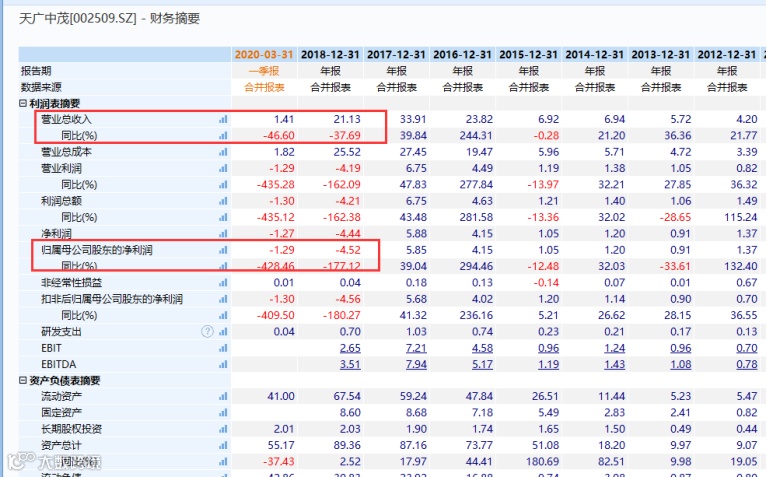Screen dimensions: 767x477
Task: Open EBIT value 0.70 link
Action: click(x=747, y=348)
